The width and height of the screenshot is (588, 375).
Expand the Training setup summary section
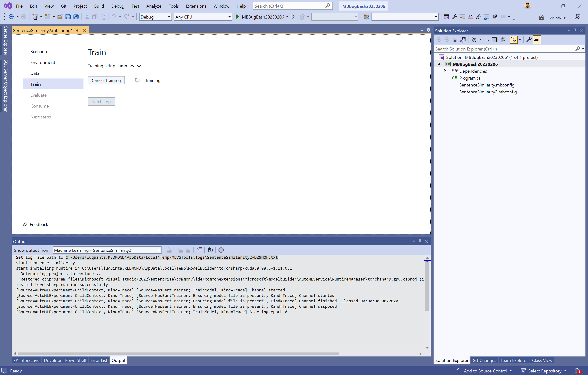point(139,66)
